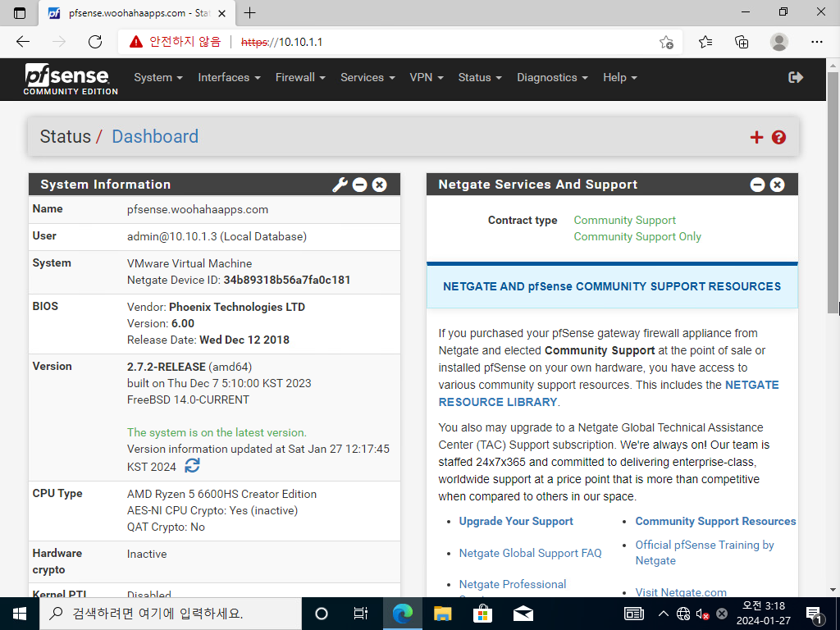Show hidden system tray icons
Image resolution: width=840 pixels, height=630 pixels.
pos(663,614)
